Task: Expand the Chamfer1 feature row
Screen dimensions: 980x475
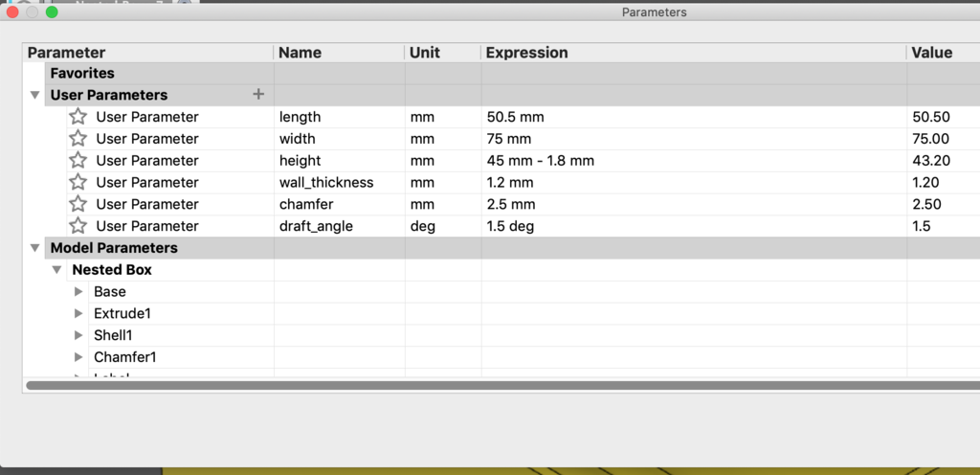Action: 79,357
